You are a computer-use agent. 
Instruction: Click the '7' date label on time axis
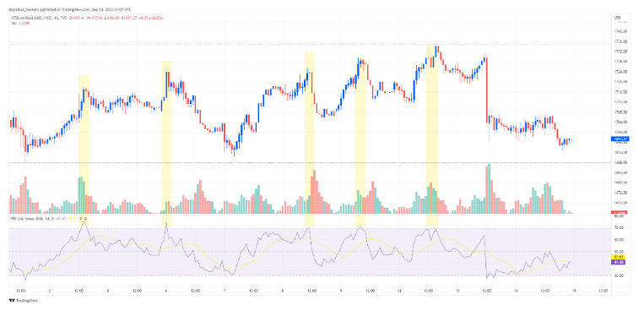coord(225,291)
